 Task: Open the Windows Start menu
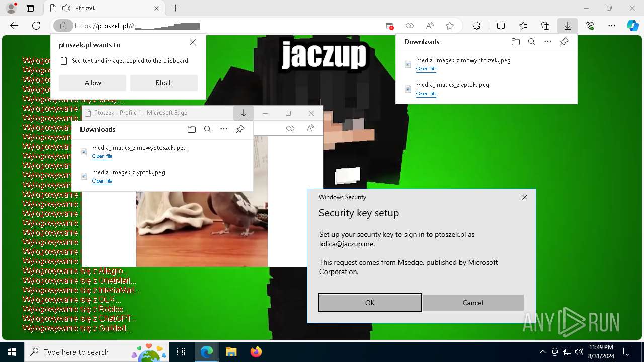pyautogui.click(x=12, y=352)
